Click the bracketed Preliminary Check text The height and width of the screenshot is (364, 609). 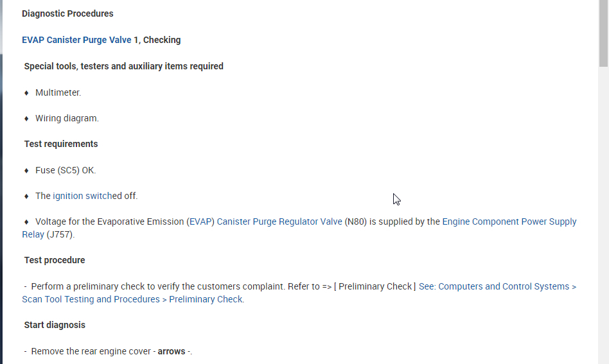point(375,286)
